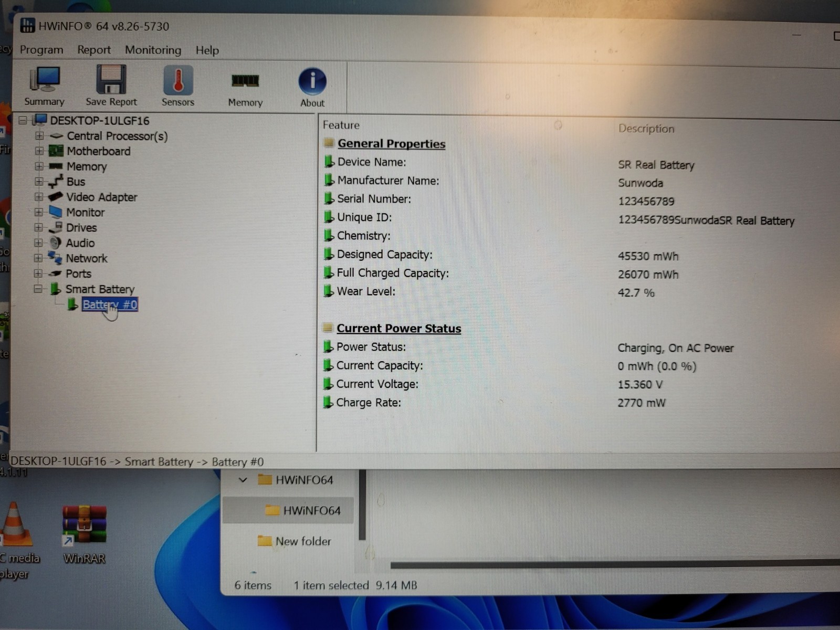Expand the Video Adapter node
The width and height of the screenshot is (840, 630).
[39, 197]
